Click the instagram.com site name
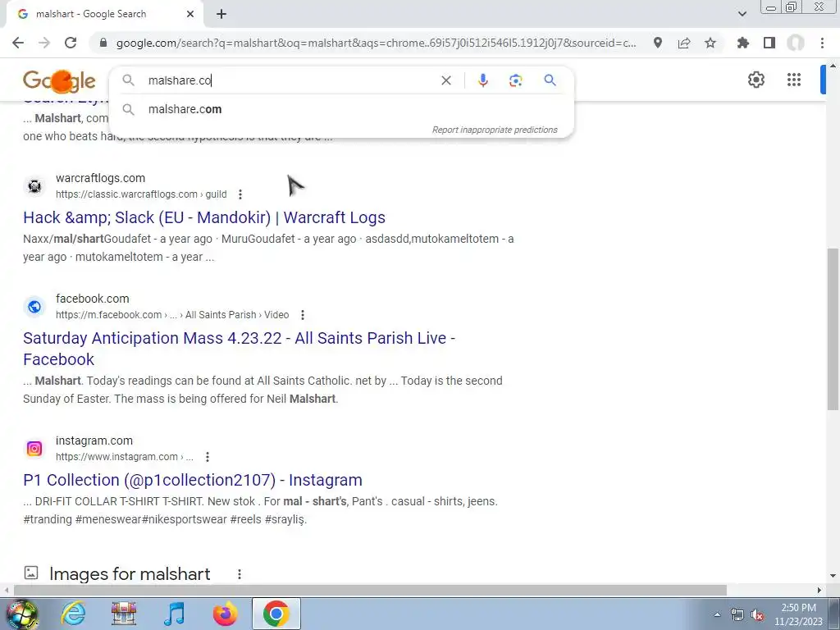Image resolution: width=840 pixels, height=630 pixels. (x=94, y=441)
